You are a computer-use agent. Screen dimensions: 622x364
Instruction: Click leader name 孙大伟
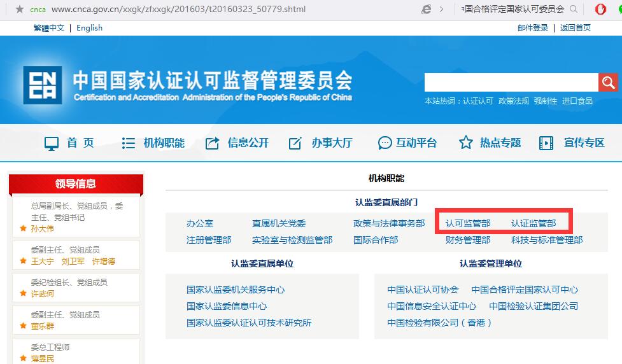[x=43, y=229]
